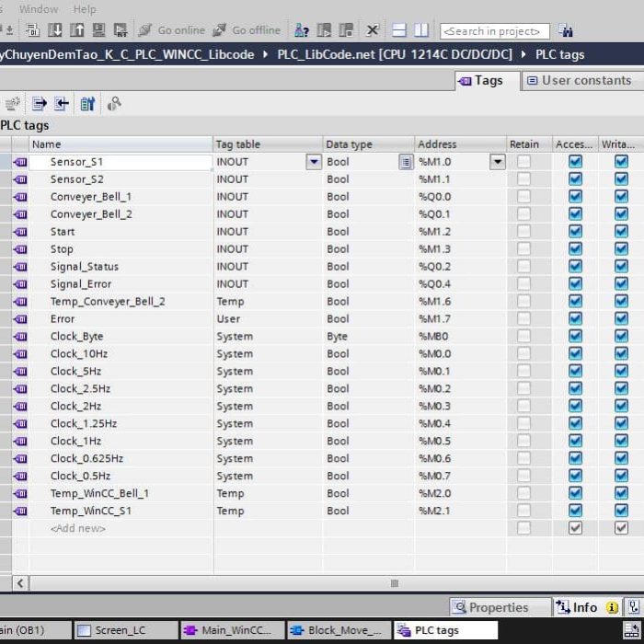Click the Start runtime RT icon

pos(121,30)
